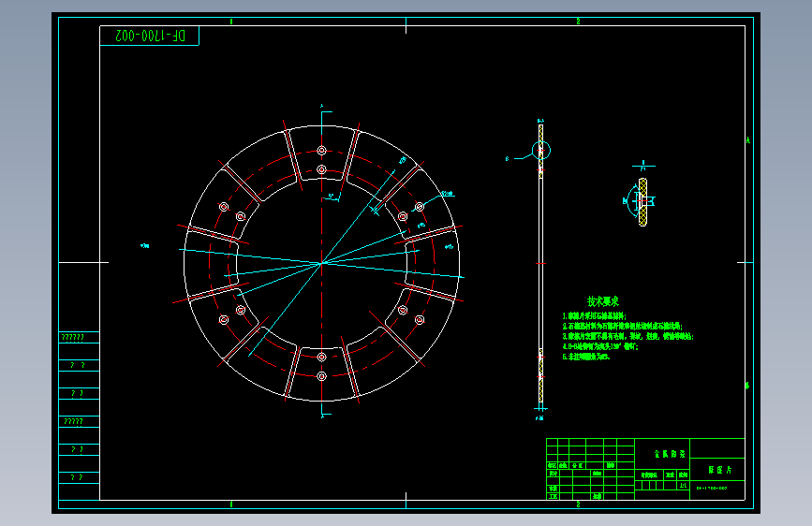Select the 技术要求 heading text
The width and height of the screenshot is (812, 526).
[x=603, y=301]
